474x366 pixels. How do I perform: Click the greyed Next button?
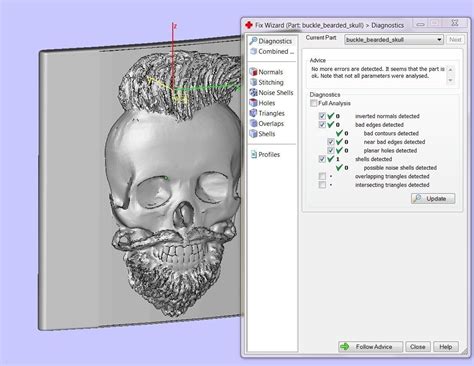455,40
